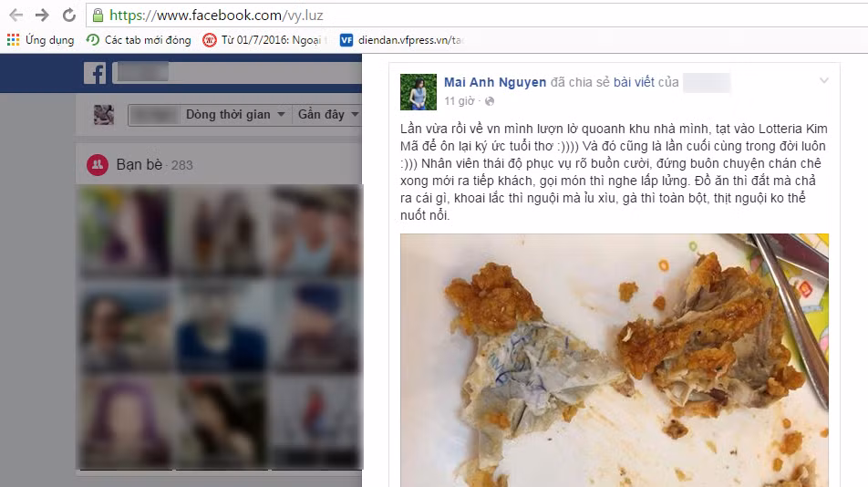Click the Facebook logo icon
Image resolution: width=868 pixels, height=487 pixels.
tap(95, 73)
